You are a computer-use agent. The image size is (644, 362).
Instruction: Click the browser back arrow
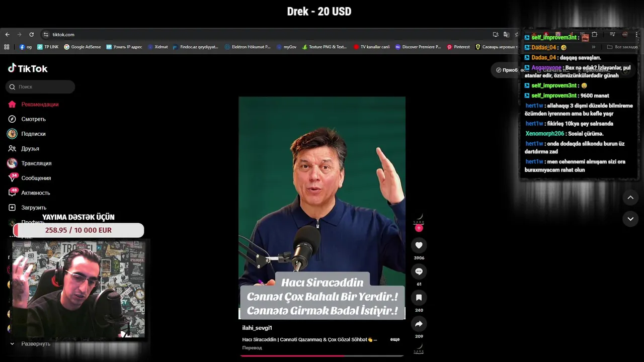[x=7, y=35]
